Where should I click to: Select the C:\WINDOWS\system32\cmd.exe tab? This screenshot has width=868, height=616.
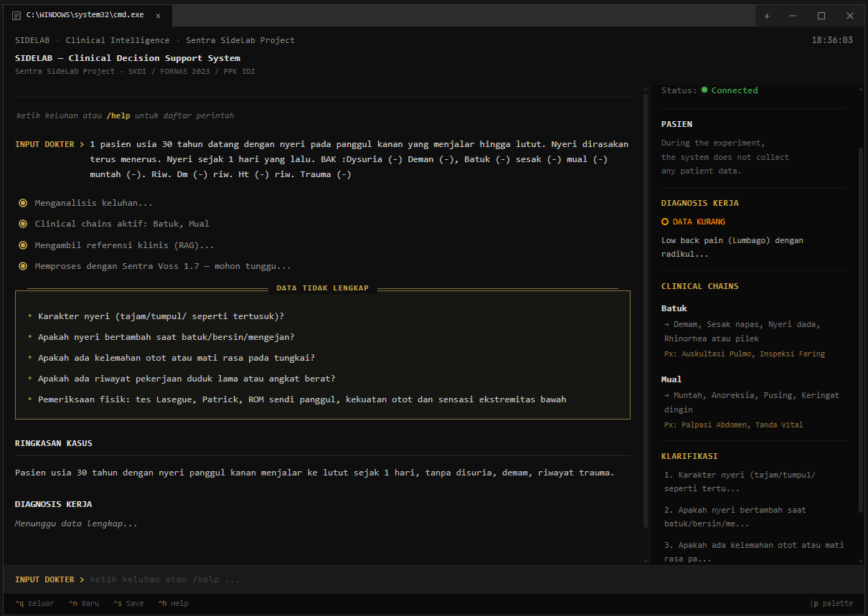88,15
